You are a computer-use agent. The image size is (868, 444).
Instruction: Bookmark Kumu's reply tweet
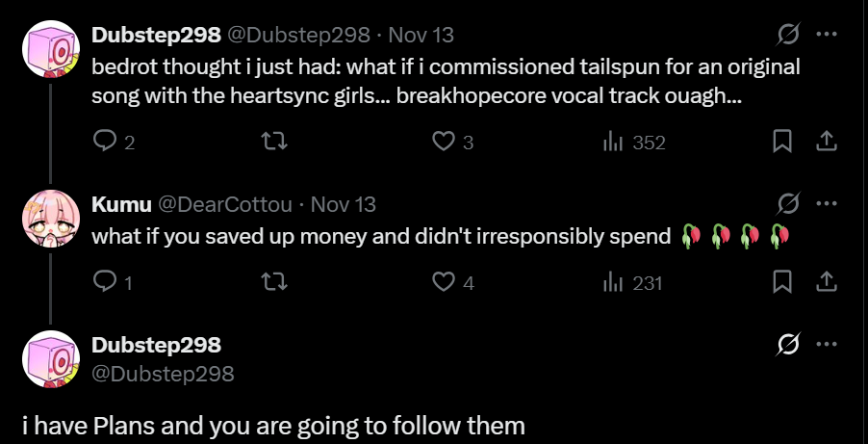[x=782, y=282]
